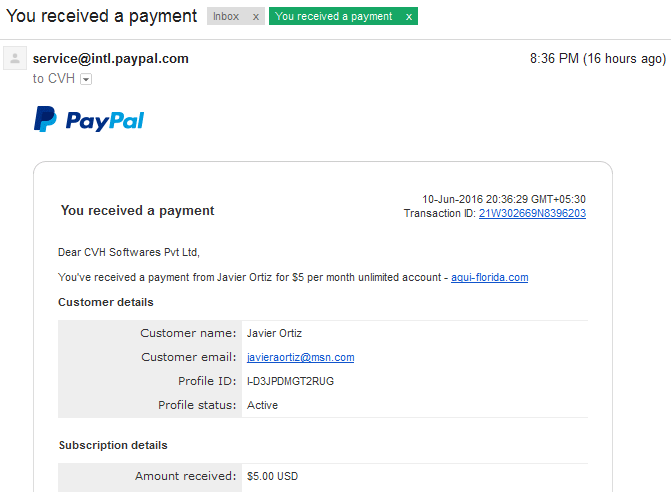Image resolution: width=671 pixels, height=492 pixels.
Task: Click the PayPal logo
Action: pyautogui.click(x=89, y=119)
